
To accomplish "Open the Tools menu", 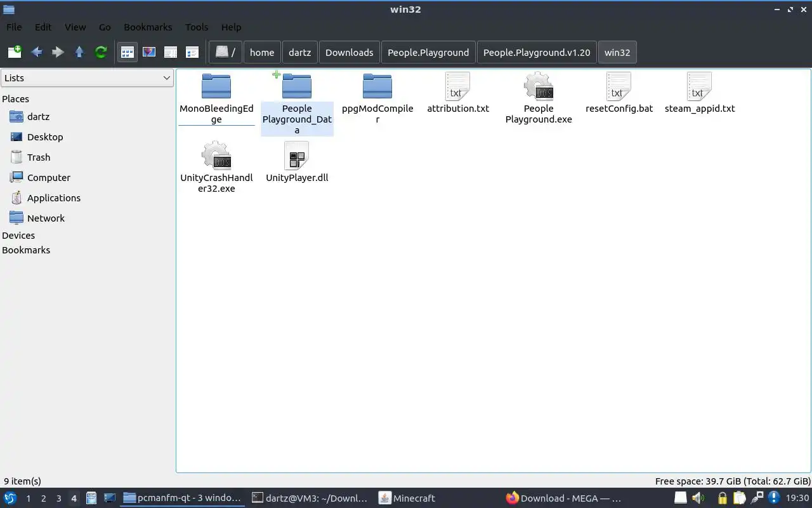I will 197,27.
